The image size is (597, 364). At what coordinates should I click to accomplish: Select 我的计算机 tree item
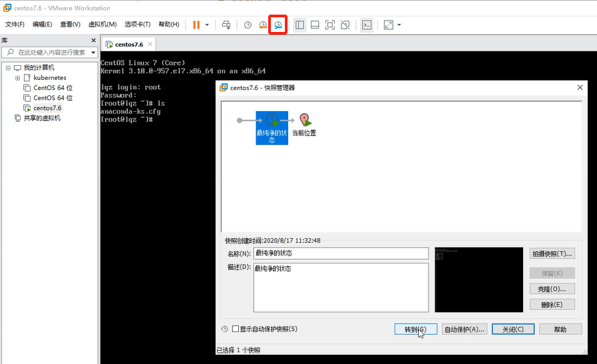click(39, 68)
